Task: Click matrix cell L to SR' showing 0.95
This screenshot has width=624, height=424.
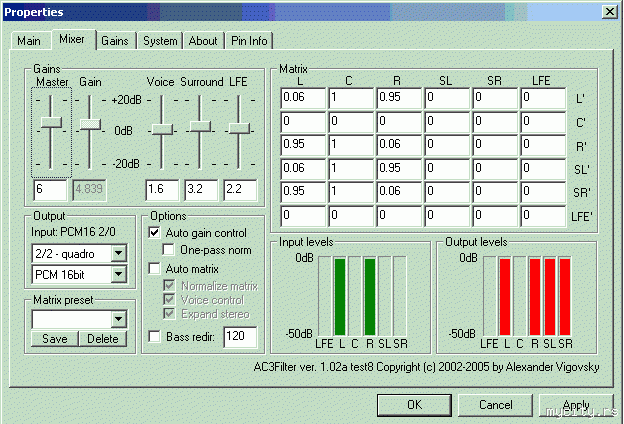Action: click(x=303, y=192)
